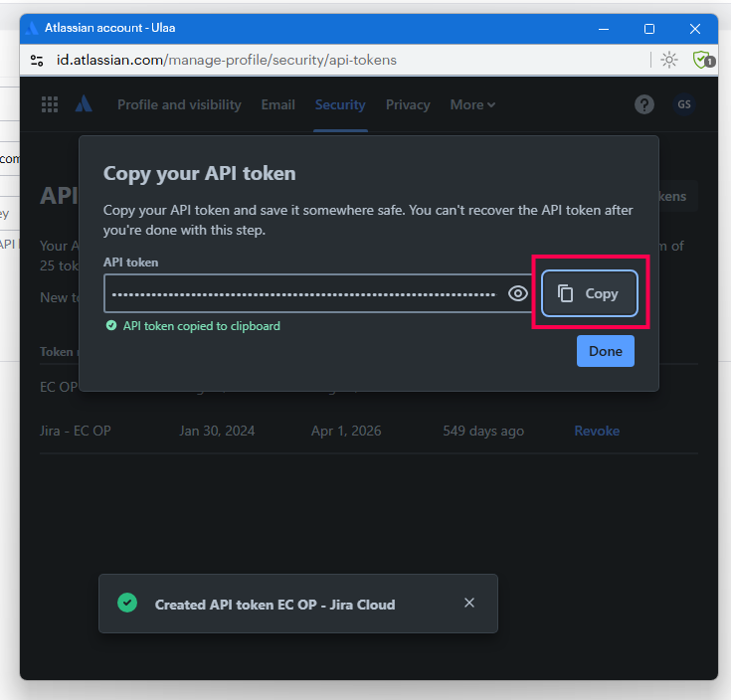Open the app switcher grid icon
This screenshot has height=700, width=731.
coord(50,104)
